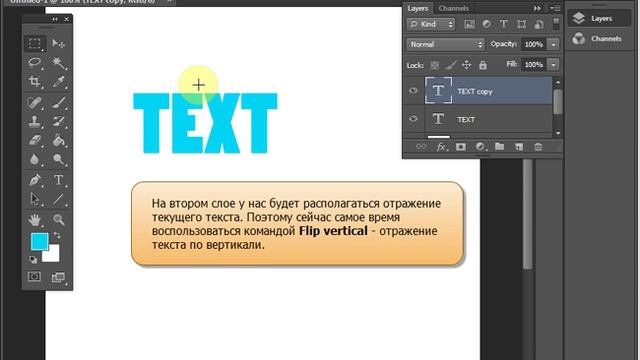Select the Crop tool
640x360 pixels.
coord(35,82)
